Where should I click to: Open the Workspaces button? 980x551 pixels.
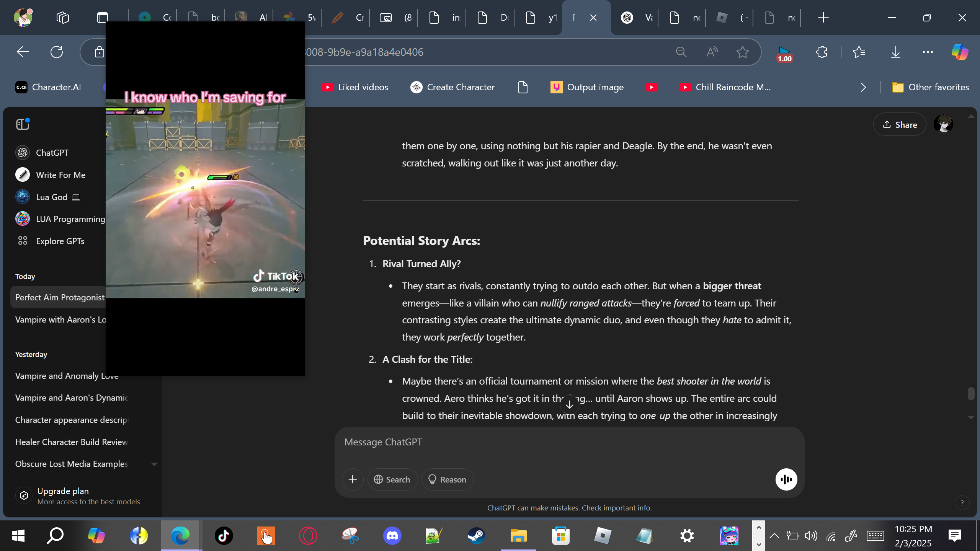pyautogui.click(x=63, y=18)
